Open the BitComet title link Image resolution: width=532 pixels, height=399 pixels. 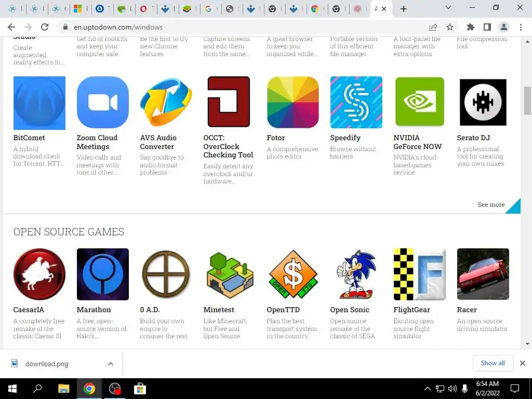point(29,138)
